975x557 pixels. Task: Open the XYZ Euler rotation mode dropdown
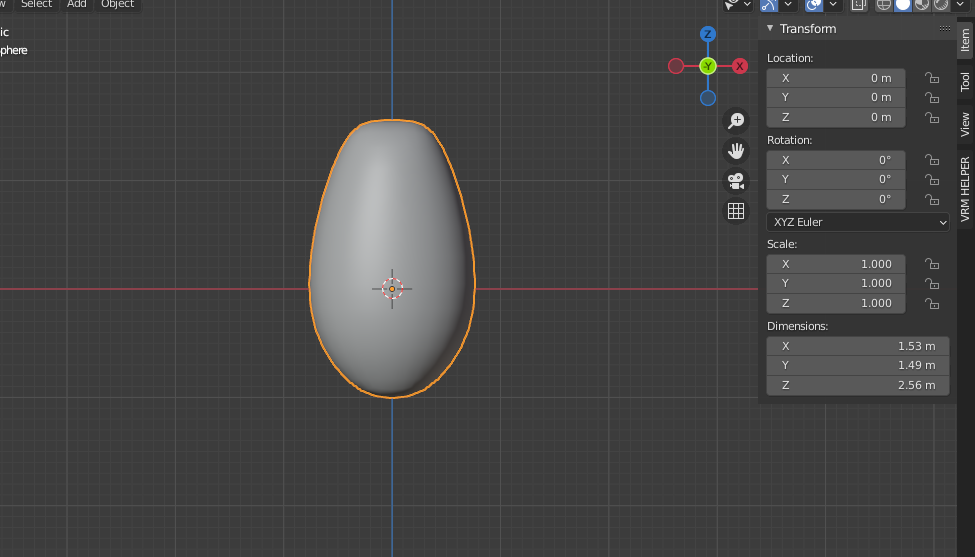(857, 222)
